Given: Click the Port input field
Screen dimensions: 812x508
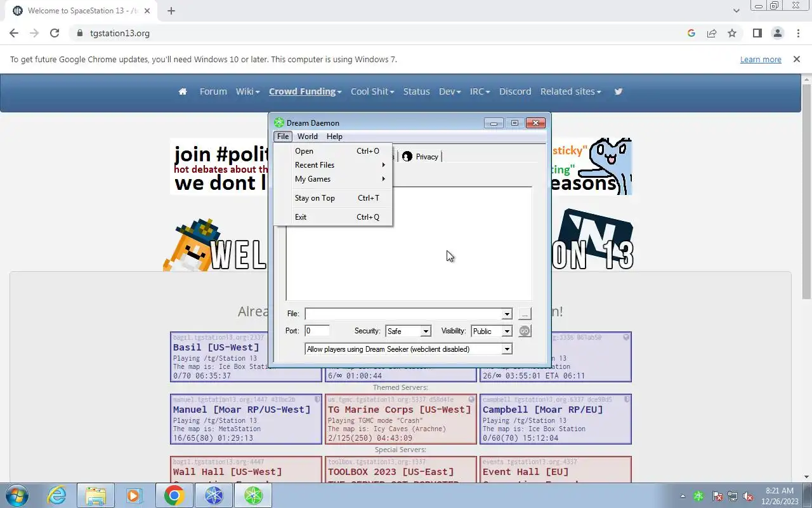Looking at the screenshot, I should point(317,331).
